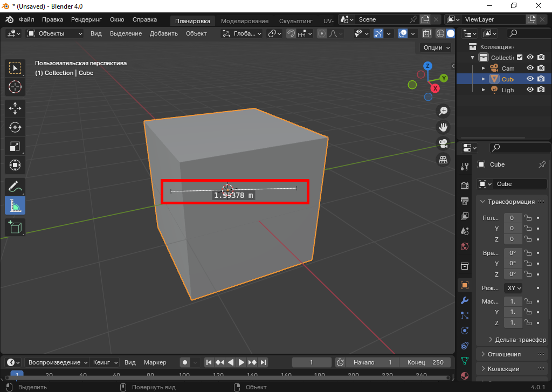Toggle Collection exclude checkbox in outliner
This screenshot has width=552, height=392.
click(x=520, y=58)
